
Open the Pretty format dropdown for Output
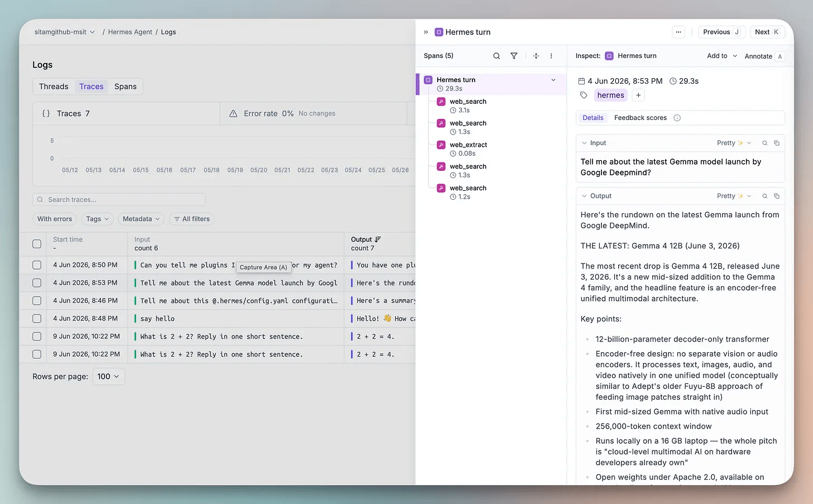pos(734,196)
